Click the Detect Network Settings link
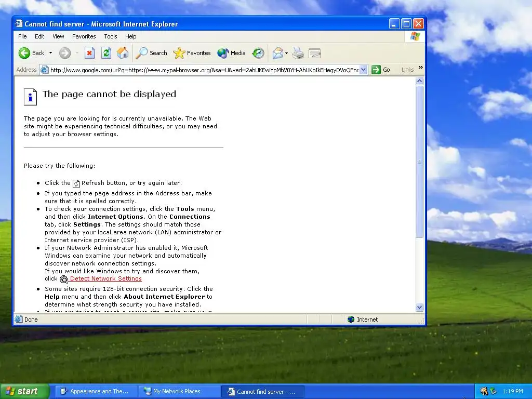 106,278
